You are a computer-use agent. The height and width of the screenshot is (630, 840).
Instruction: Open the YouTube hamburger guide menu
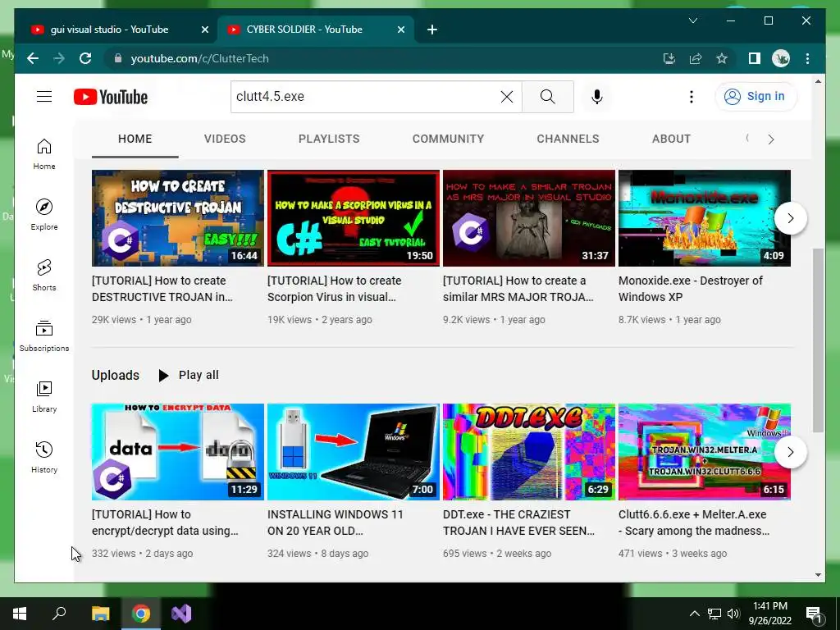click(x=44, y=97)
